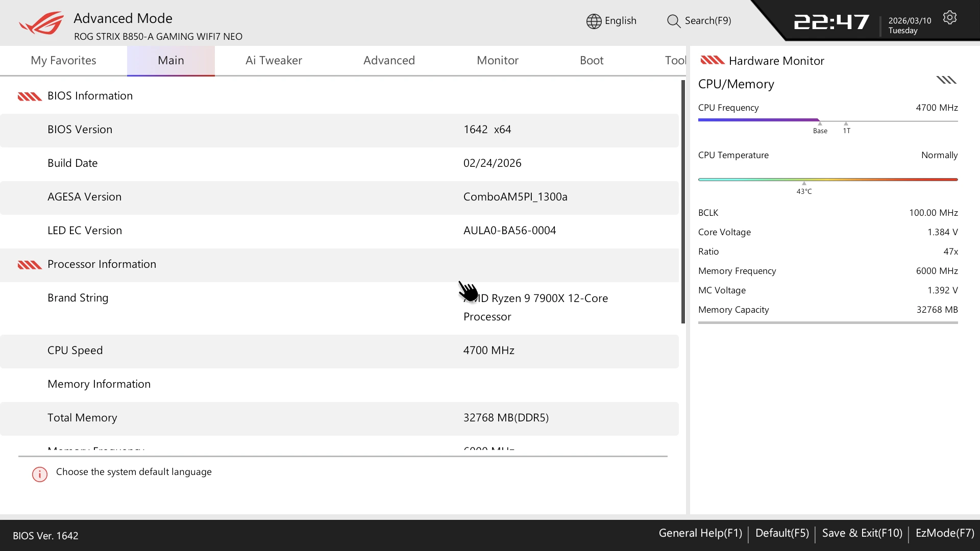980x551 pixels.
Task: Open settings gear icon near clock
Action: click(949, 18)
